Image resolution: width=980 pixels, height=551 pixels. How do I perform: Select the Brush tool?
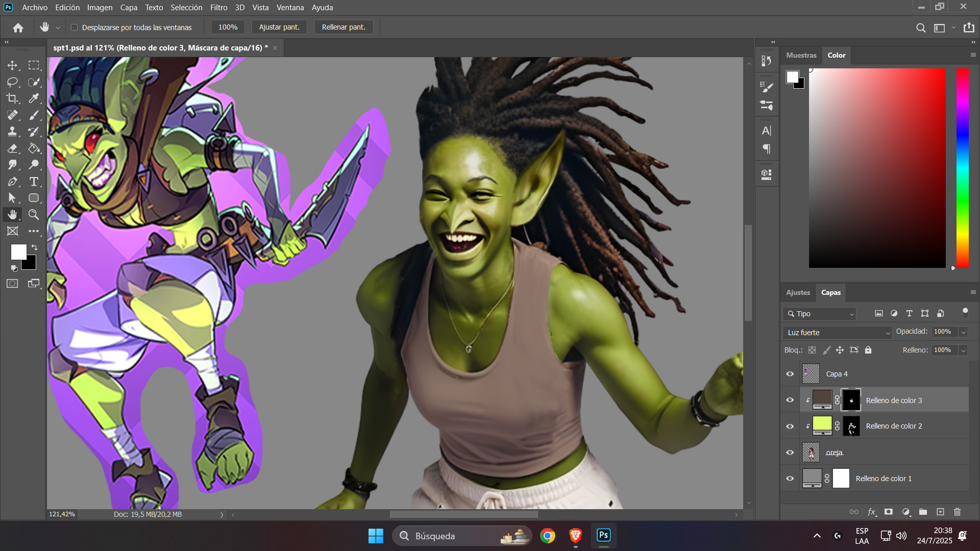[x=34, y=115]
